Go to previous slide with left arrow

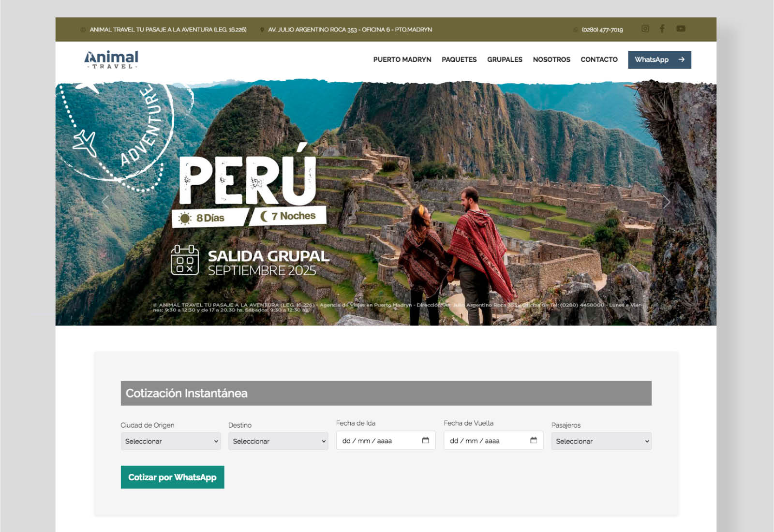[105, 202]
